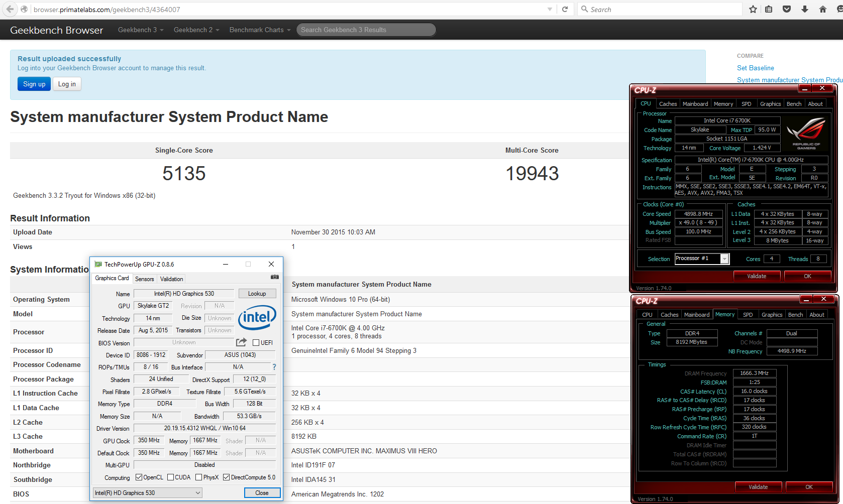The width and height of the screenshot is (843, 504).
Task: Open the bookmarks list icon in browser toolbar
Action: (769, 9)
